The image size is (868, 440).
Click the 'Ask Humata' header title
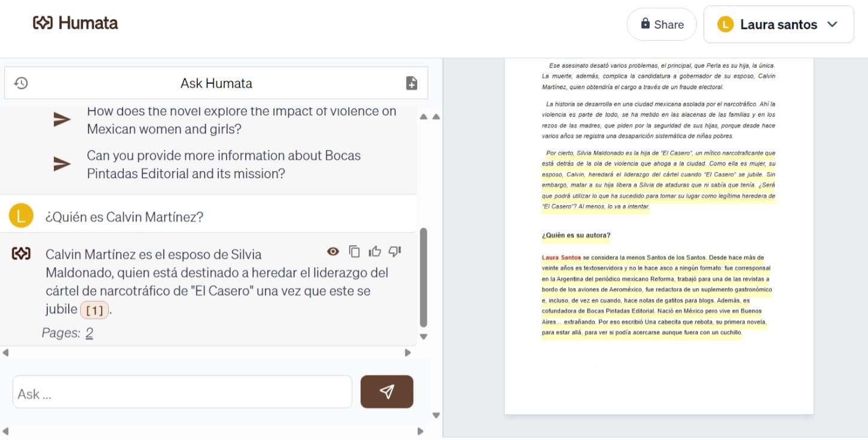point(216,83)
